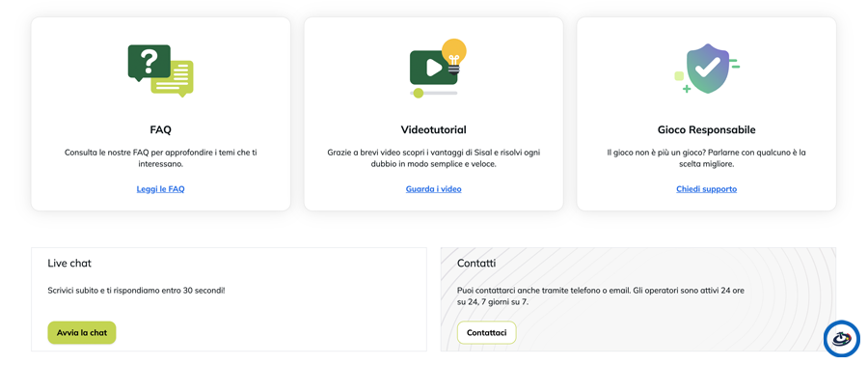Click the FAQ question-mark speech bubble icon
The height and width of the screenshot is (365, 868).
point(160,70)
